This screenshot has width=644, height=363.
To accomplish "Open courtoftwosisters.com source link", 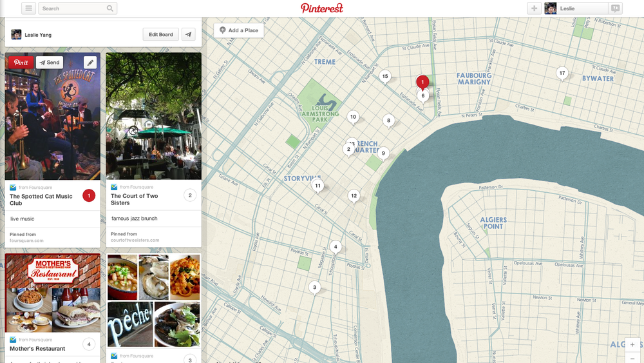I will pyautogui.click(x=135, y=240).
